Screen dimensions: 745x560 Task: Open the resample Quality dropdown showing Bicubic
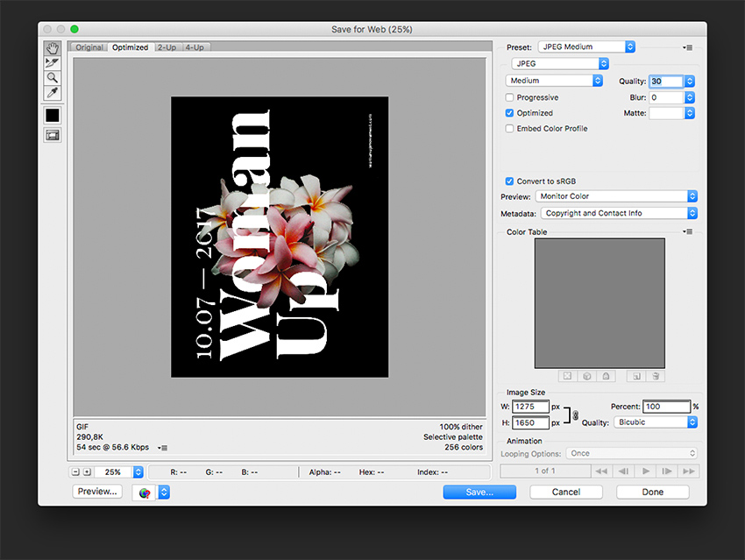656,422
